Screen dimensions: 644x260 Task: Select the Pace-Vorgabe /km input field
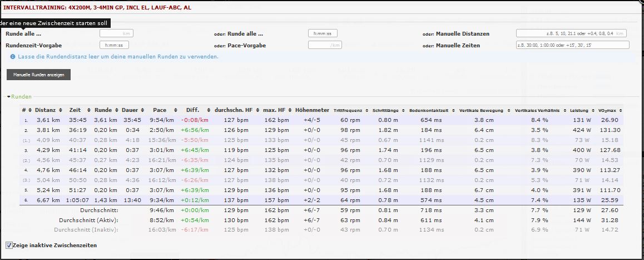pyautogui.click(x=325, y=45)
